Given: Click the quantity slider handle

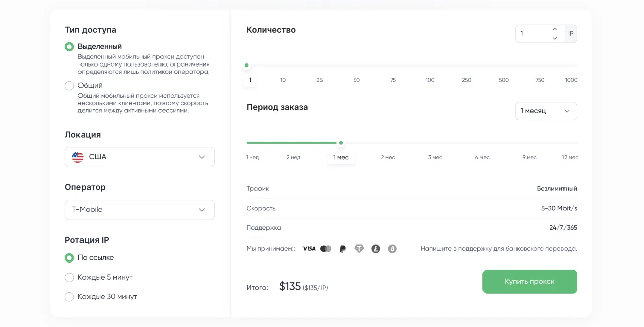Looking at the screenshot, I should (x=247, y=66).
